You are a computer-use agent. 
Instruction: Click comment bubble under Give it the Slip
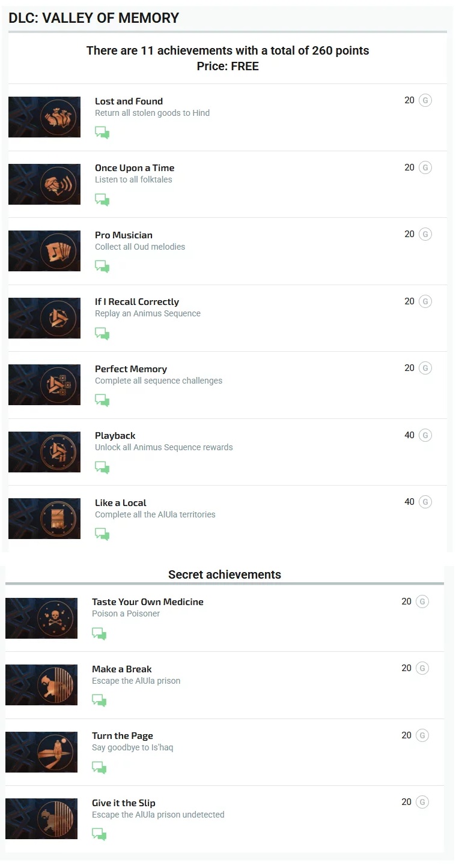[x=99, y=834]
